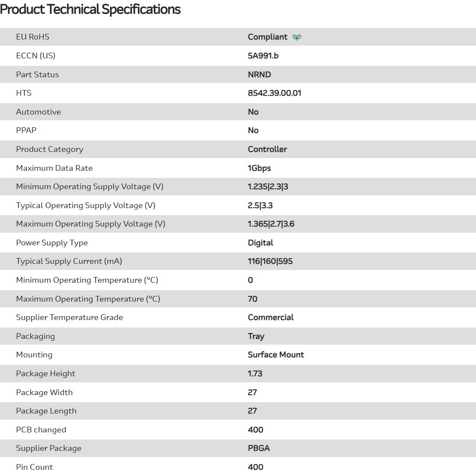Click the Product Category label

50,149
